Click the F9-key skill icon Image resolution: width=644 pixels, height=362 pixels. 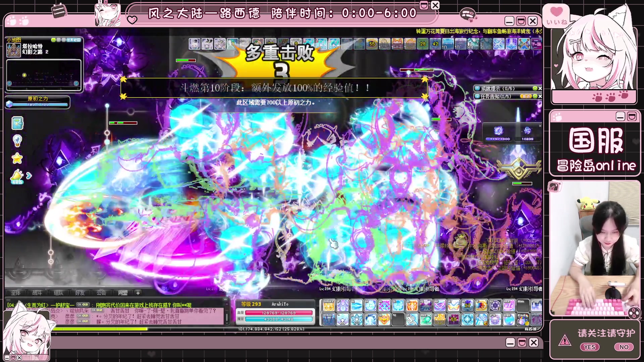(x=495, y=319)
